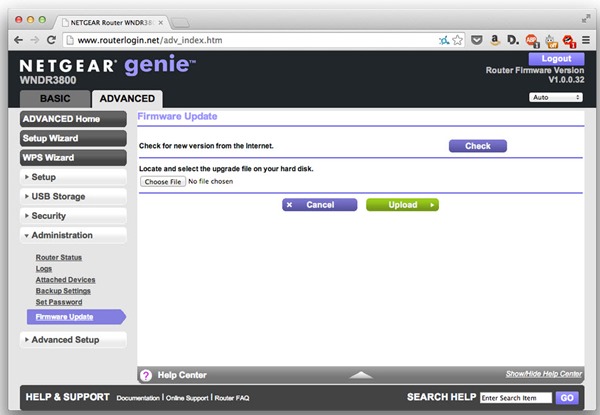Viewport: 600px width, 415px height.
Task: Click Show/Hide Help Center link
Action: (544, 374)
